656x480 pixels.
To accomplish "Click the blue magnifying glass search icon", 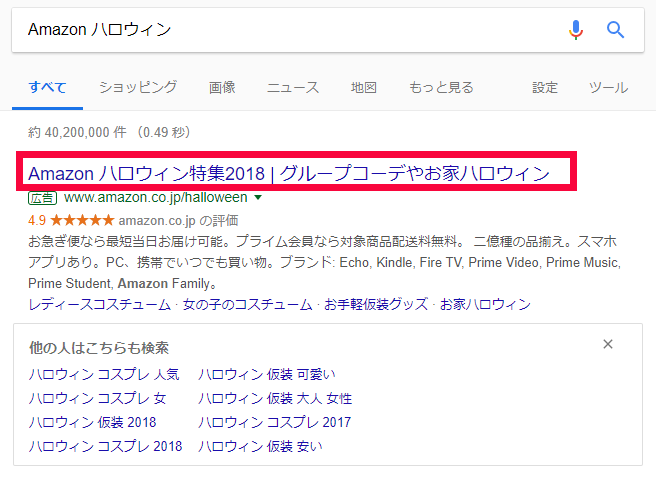I will point(615,30).
